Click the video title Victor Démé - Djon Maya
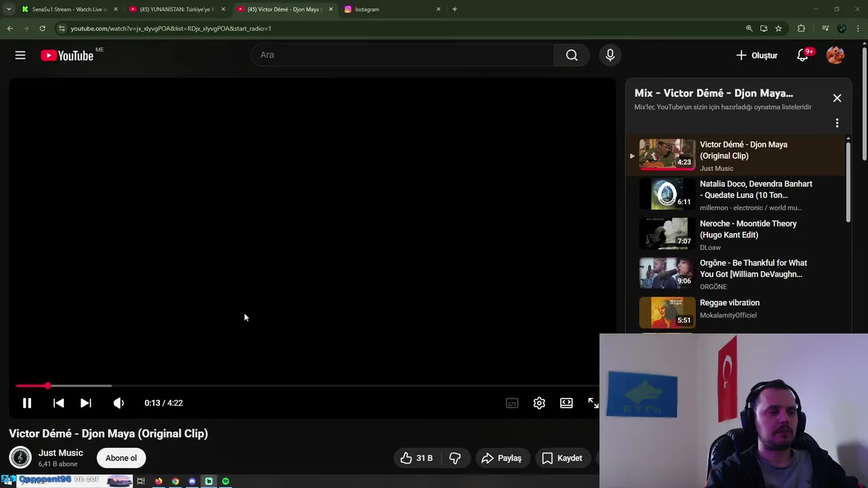 (x=108, y=434)
